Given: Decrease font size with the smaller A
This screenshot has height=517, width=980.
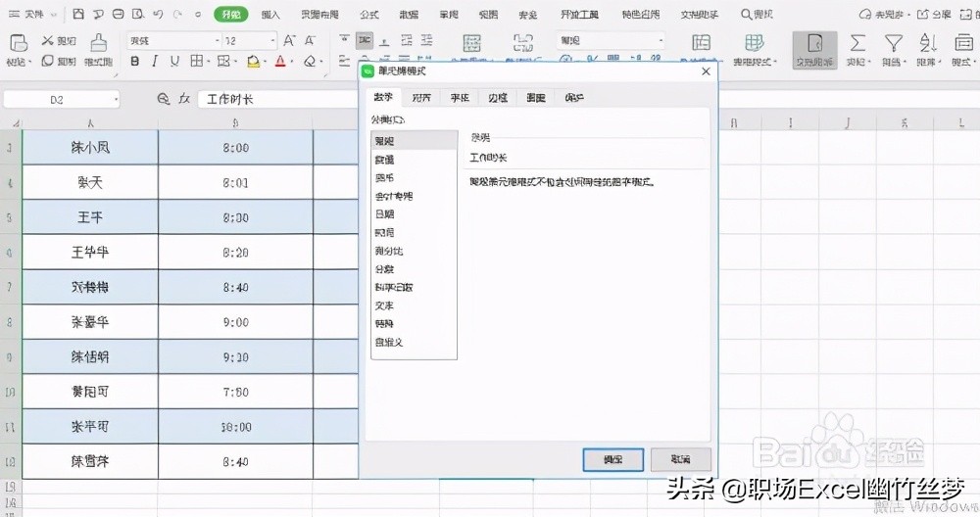Looking at the screenshot, I should (310, 40).
